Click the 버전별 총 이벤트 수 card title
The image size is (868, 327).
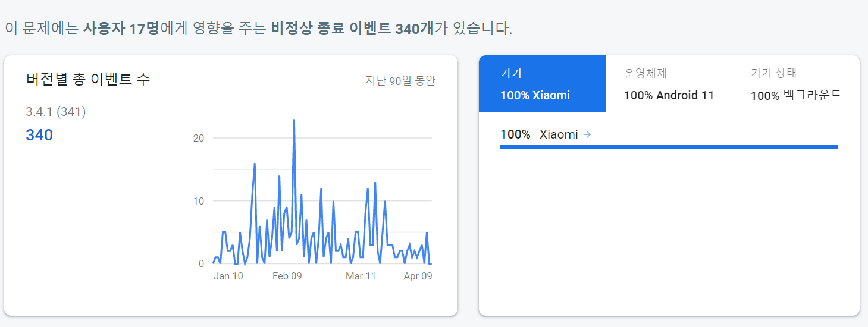(x=88, y=80)
